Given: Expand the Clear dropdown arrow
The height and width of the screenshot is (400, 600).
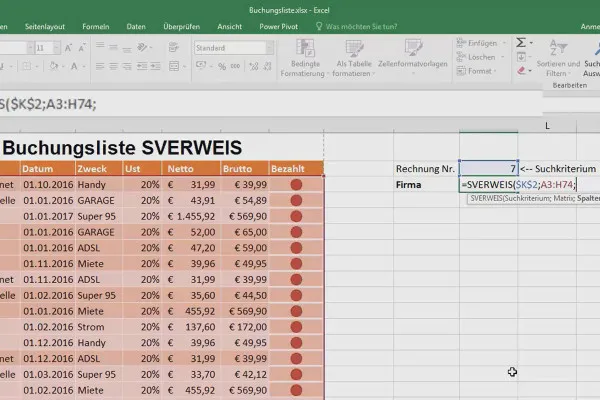Looking at the screenshot, I should [x=530, y=71].
